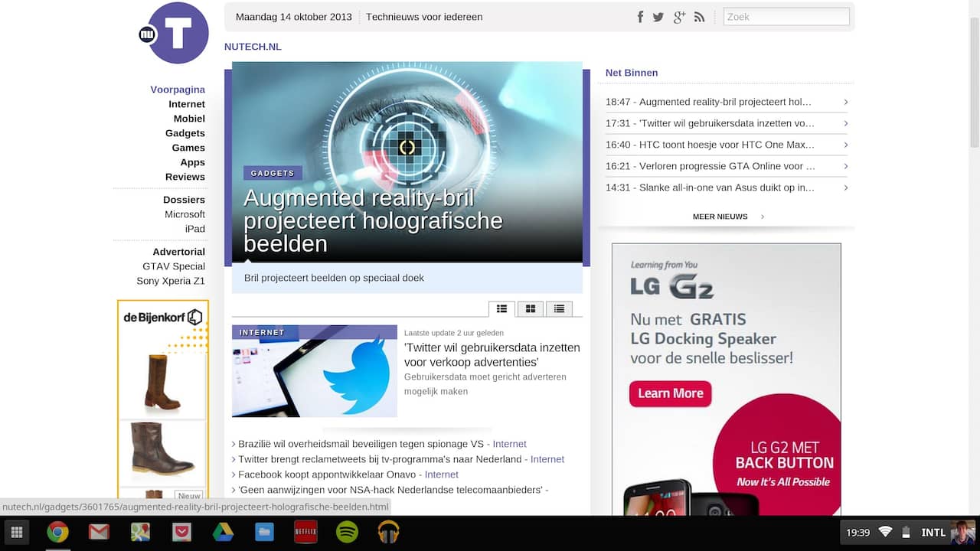Click Learn More in LG G2 ad

point(671,393)
